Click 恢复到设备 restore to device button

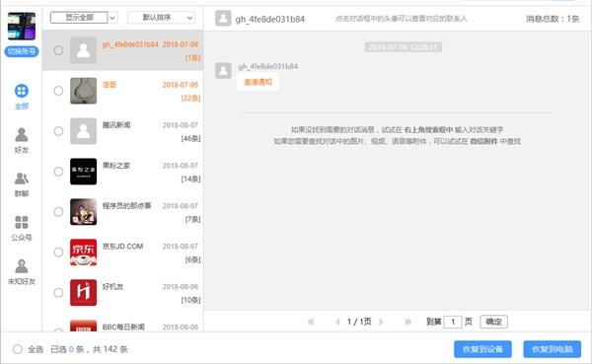(x=482, y=349)
